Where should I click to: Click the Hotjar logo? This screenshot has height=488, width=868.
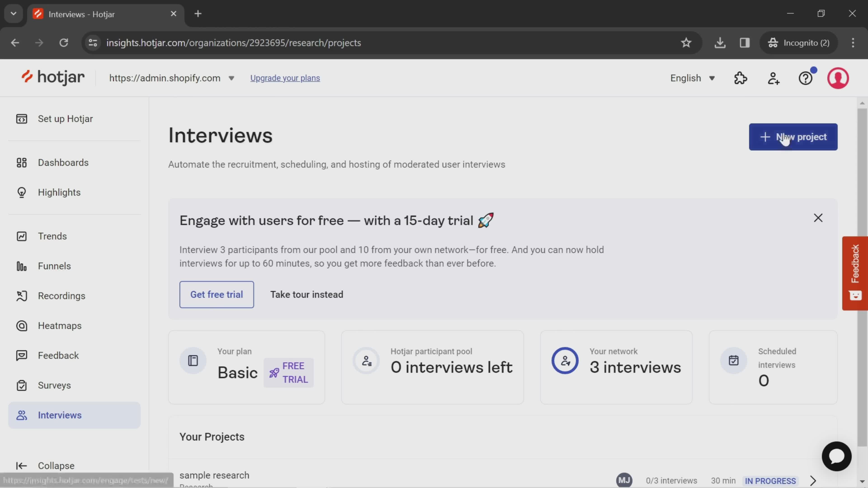(x=53, y=77)
